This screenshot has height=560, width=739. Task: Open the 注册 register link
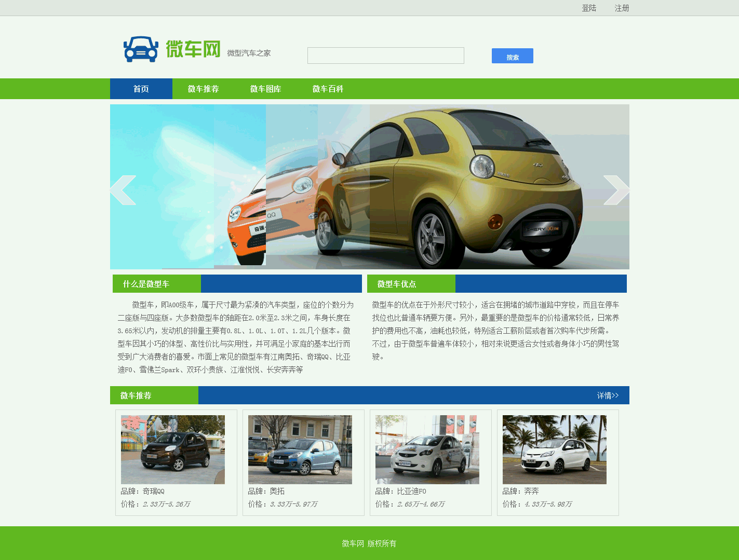tap(622, 8)
